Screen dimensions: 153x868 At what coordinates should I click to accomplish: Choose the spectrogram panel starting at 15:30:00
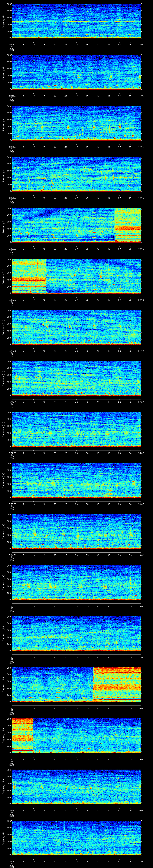coord(77,838)
